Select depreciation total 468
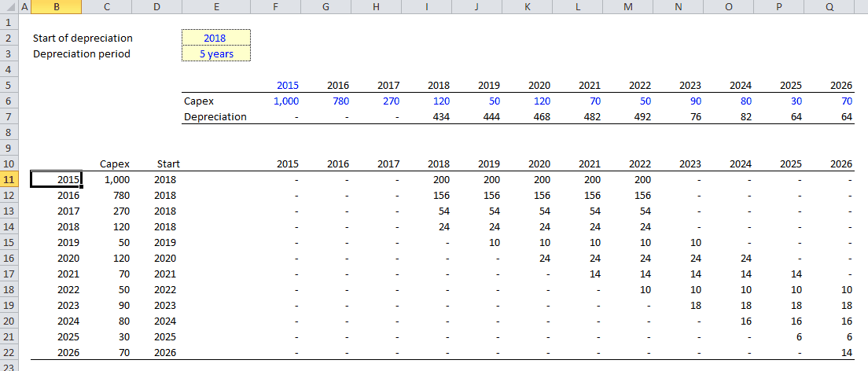The image size is (868, 371). coord(542,117)
